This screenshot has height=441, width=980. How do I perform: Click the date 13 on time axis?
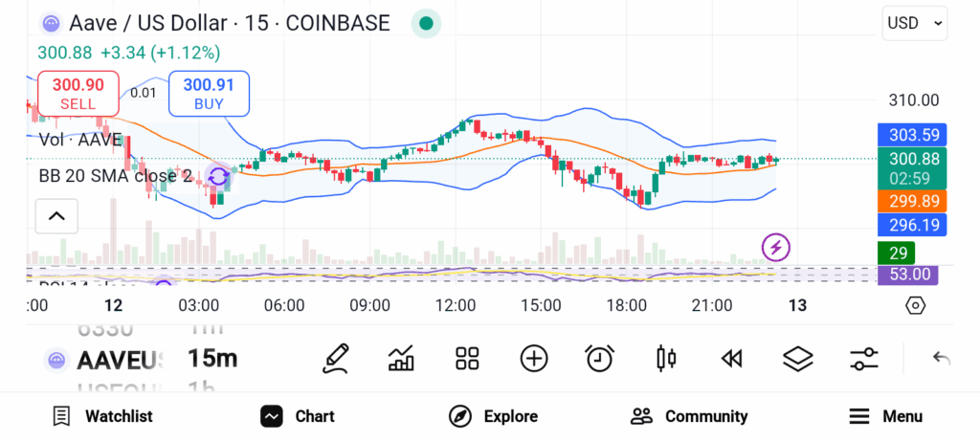point(797,305)
